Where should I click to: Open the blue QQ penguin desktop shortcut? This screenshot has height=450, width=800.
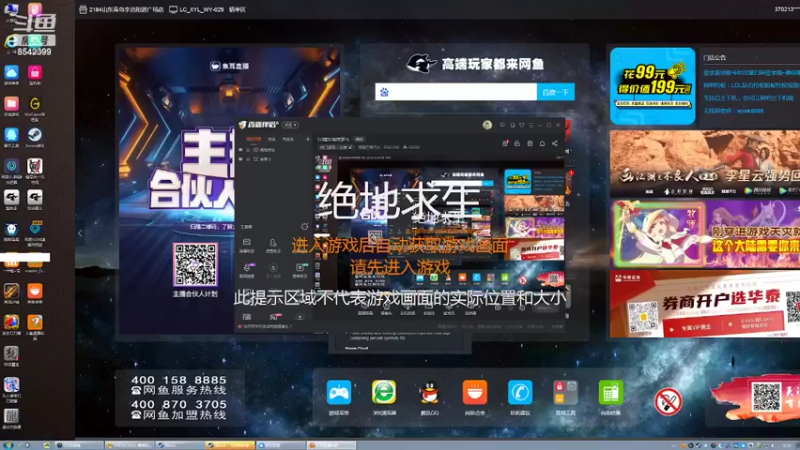(x=11, y=135)
